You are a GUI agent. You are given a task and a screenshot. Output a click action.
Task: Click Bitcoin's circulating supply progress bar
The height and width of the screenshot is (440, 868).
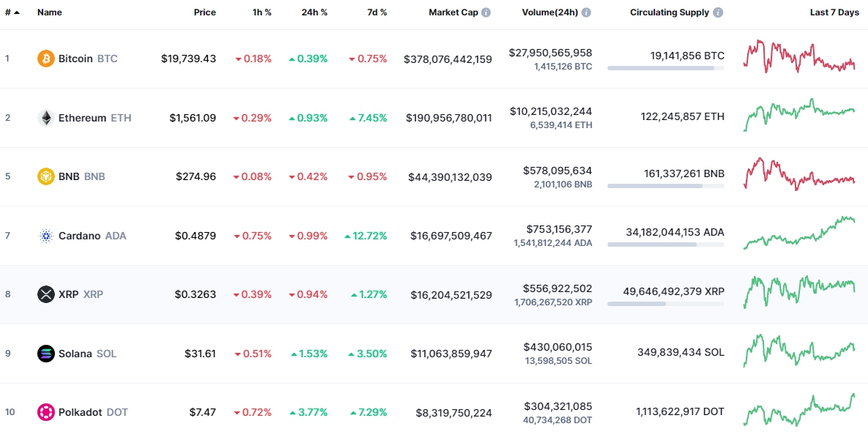tap(665, 68)
